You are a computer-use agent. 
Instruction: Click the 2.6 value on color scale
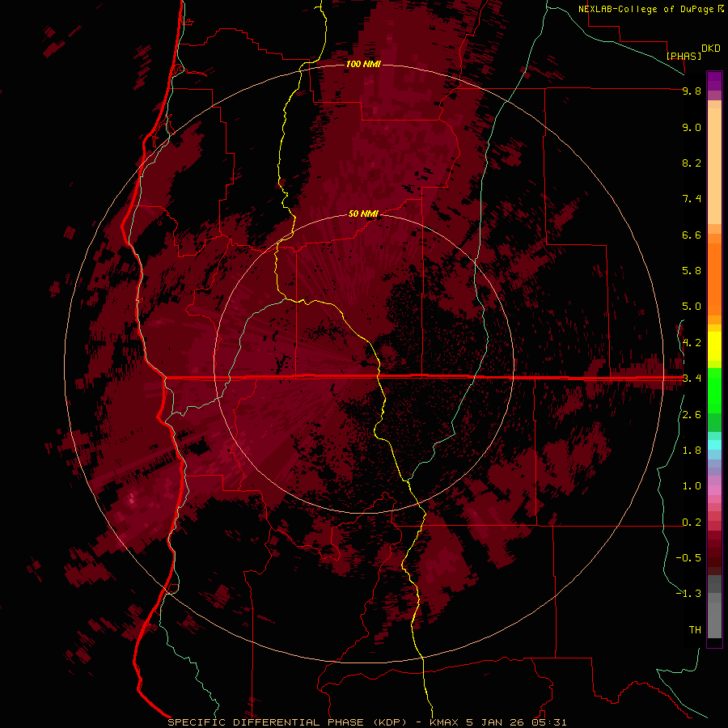[692, 415]
